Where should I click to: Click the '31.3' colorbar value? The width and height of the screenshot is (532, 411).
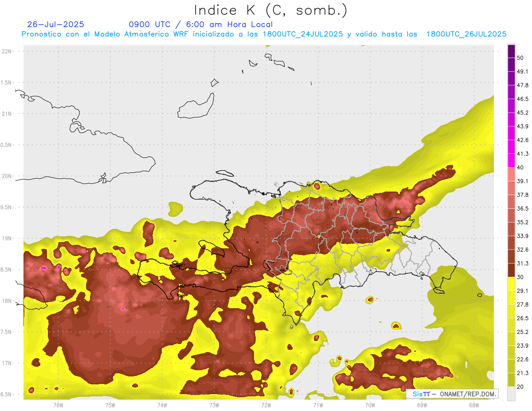coord(523,263)
